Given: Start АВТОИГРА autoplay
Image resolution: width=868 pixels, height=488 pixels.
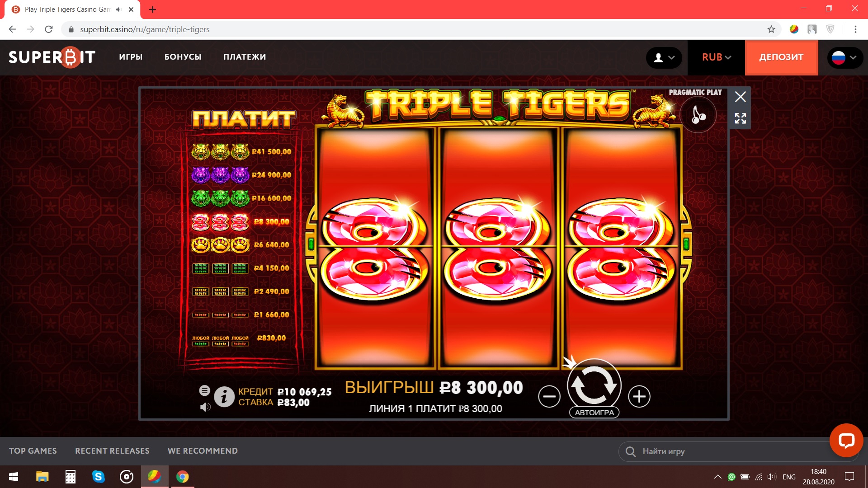Looking at the screenshot, I should tap(594, 412).
